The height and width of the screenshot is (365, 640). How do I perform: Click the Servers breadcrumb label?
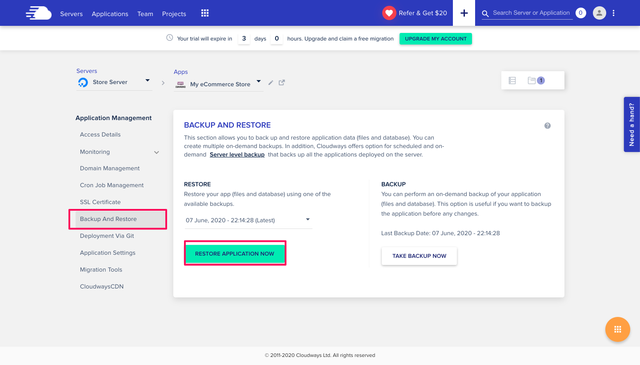[x=87, y=71]
